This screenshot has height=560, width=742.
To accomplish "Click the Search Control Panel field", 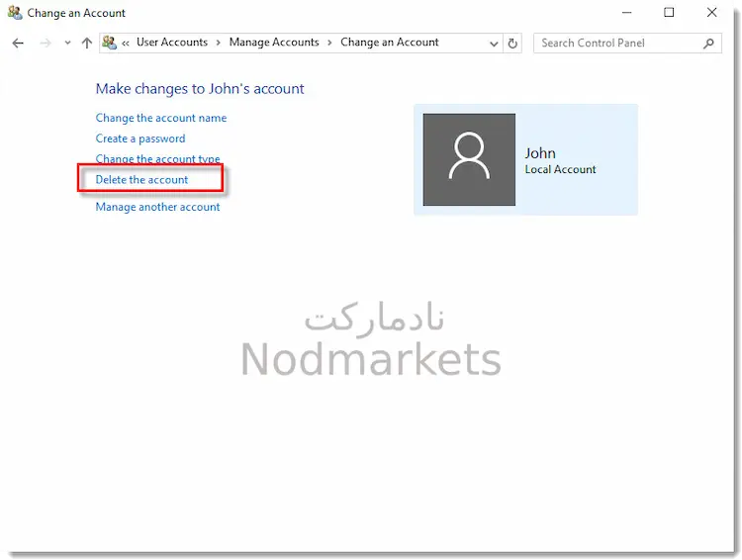I will point(627,44).
